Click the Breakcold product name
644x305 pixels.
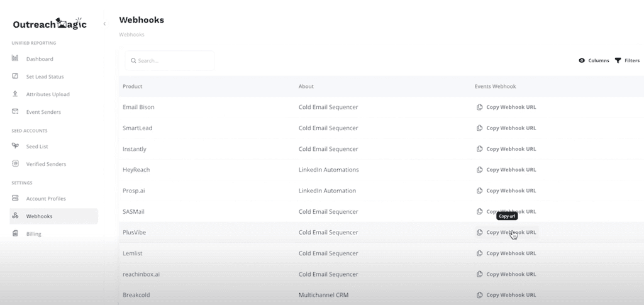(136, 295)
